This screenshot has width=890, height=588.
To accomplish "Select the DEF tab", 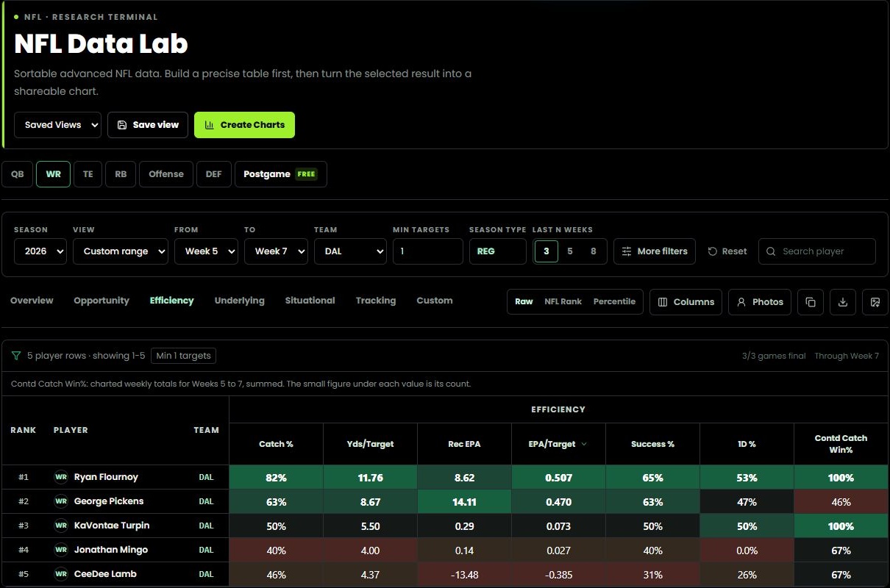I will click(x=213, y=174).
